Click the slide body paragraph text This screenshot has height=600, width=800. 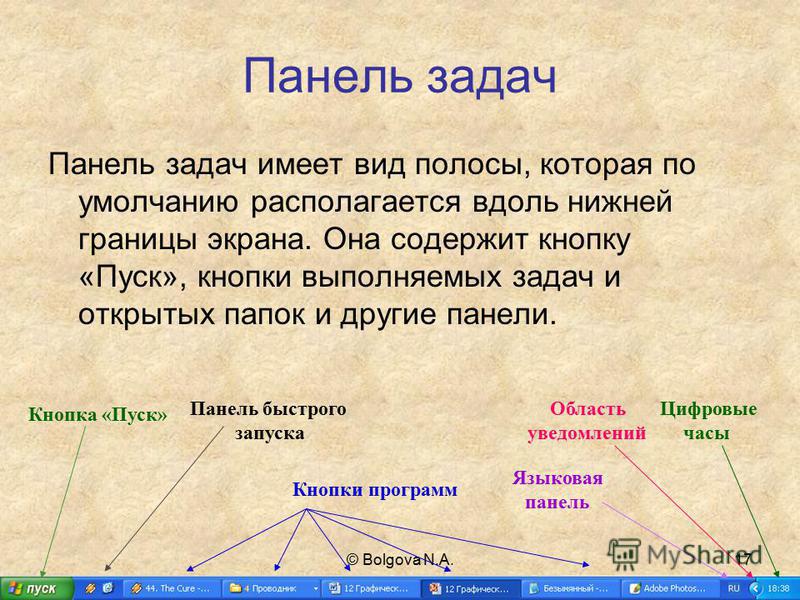(371, 239)
